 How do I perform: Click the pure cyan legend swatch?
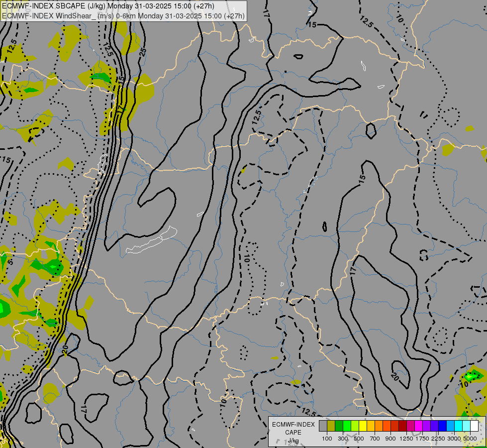click(x=459, y=426)
